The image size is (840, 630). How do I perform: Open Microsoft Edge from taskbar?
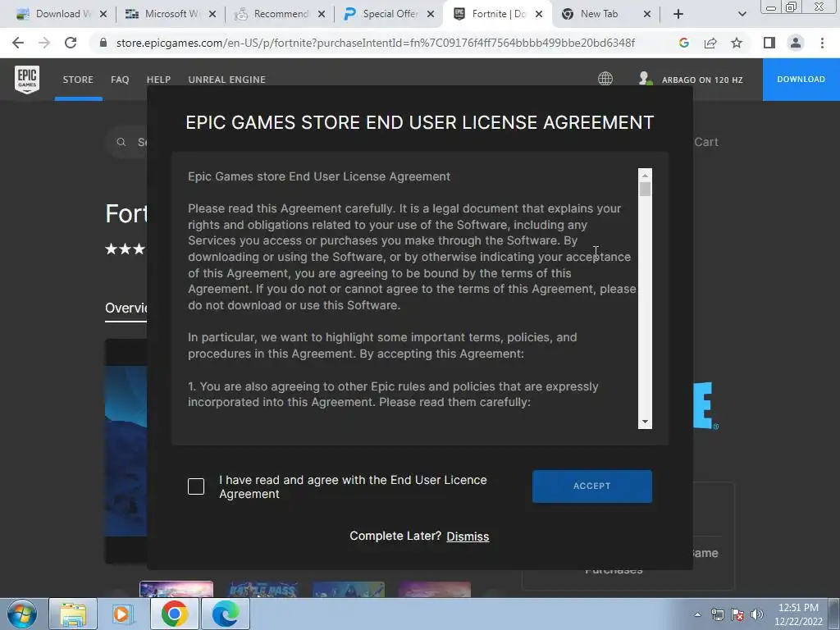tap(225, 614)
